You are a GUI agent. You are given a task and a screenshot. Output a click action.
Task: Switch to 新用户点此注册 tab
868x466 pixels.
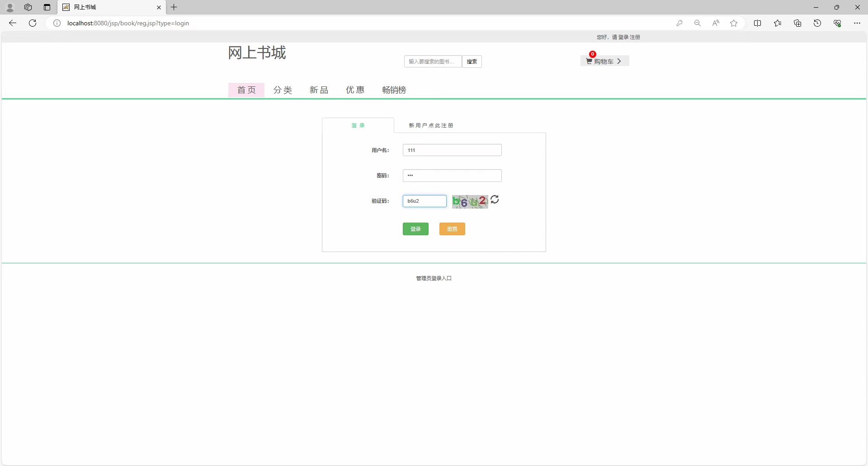point(431,125)
